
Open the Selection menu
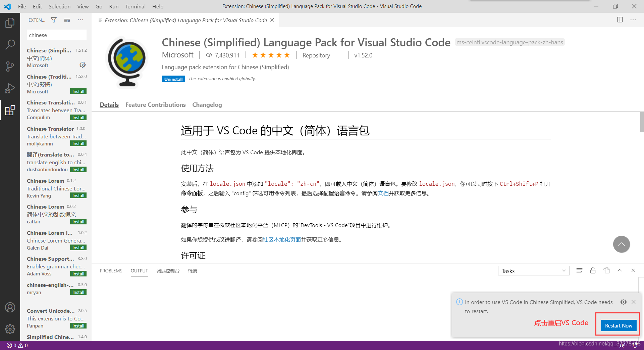pyautogui.click(x=59, y=6)
